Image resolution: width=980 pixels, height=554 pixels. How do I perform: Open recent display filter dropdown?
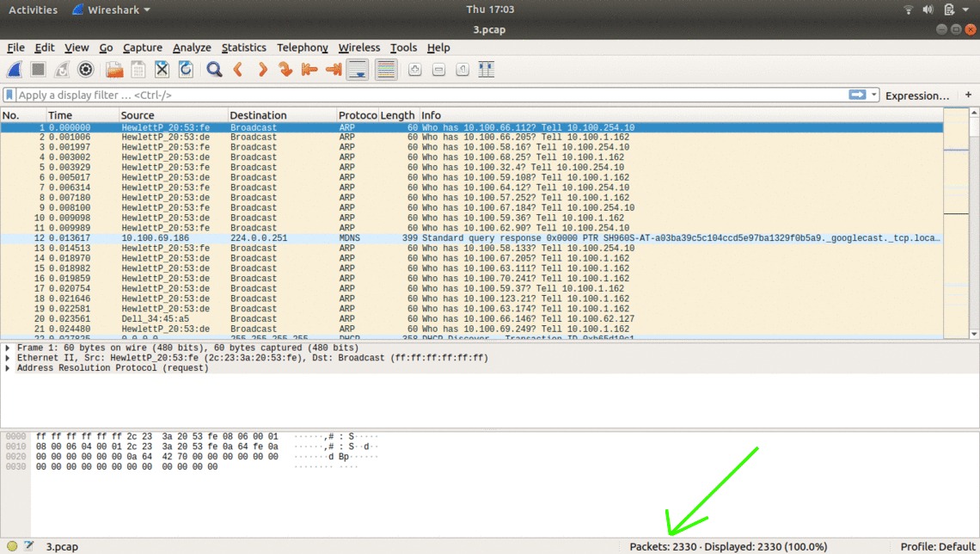[x=873, y=95]
